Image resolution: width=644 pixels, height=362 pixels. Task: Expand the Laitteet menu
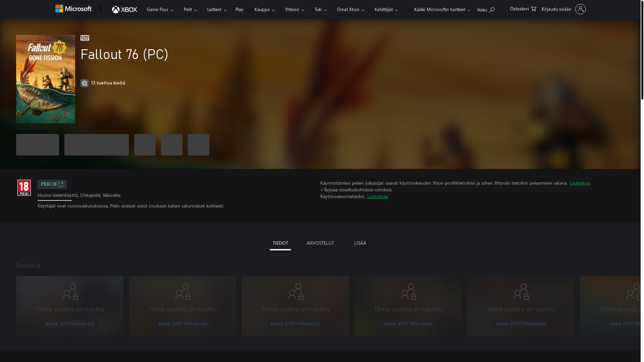pyautogui.click(x=217, y=9)
